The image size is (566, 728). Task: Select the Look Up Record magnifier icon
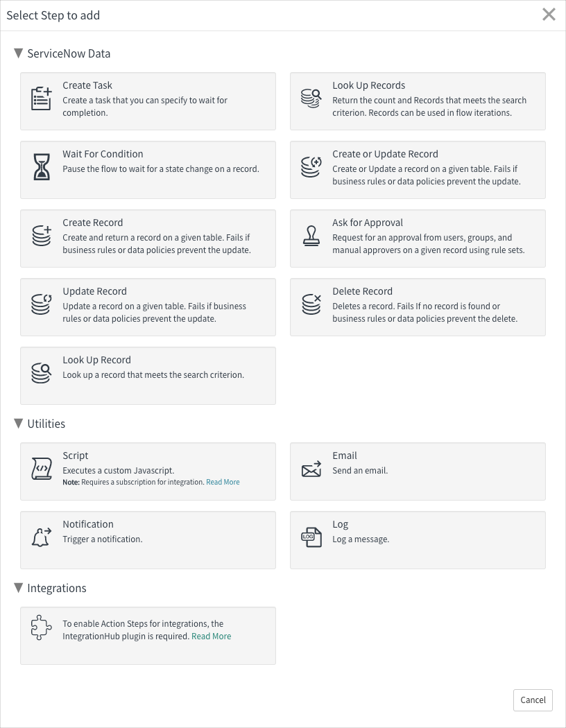(42, 372)
